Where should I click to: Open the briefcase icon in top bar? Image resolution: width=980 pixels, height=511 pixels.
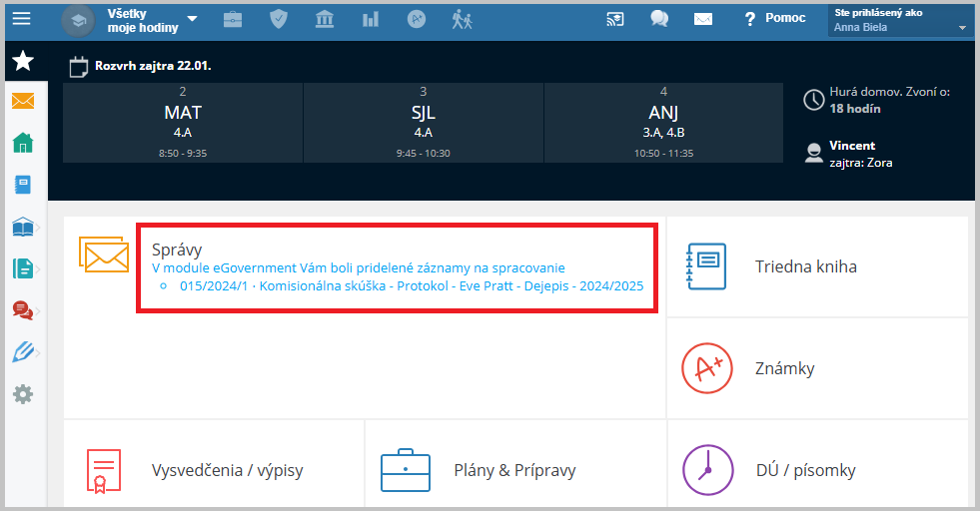coord(233,20)
